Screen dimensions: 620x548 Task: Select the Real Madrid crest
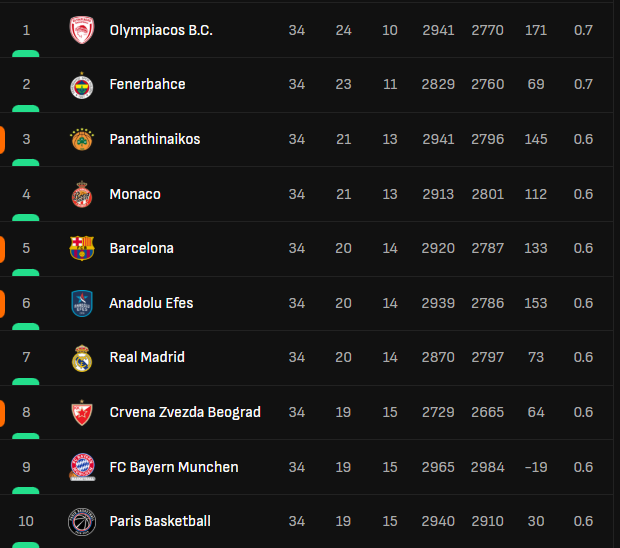click(82, 357)
